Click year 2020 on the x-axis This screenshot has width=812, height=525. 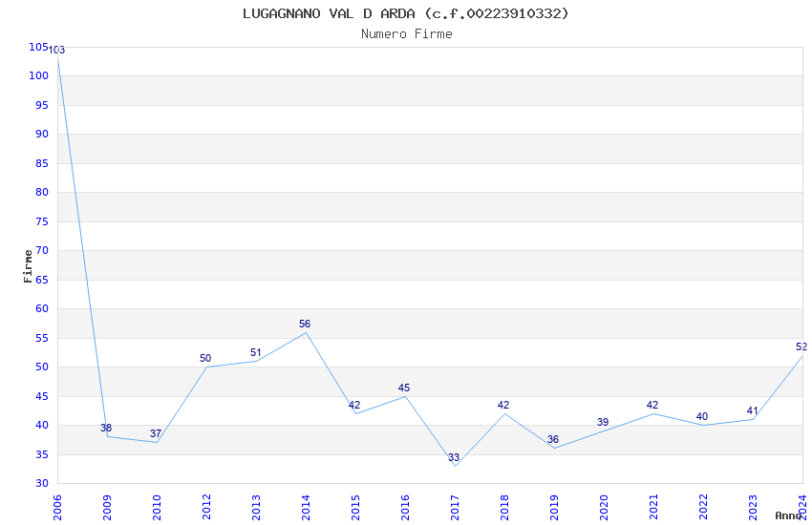pyautogui.click(x=605, y=508)
